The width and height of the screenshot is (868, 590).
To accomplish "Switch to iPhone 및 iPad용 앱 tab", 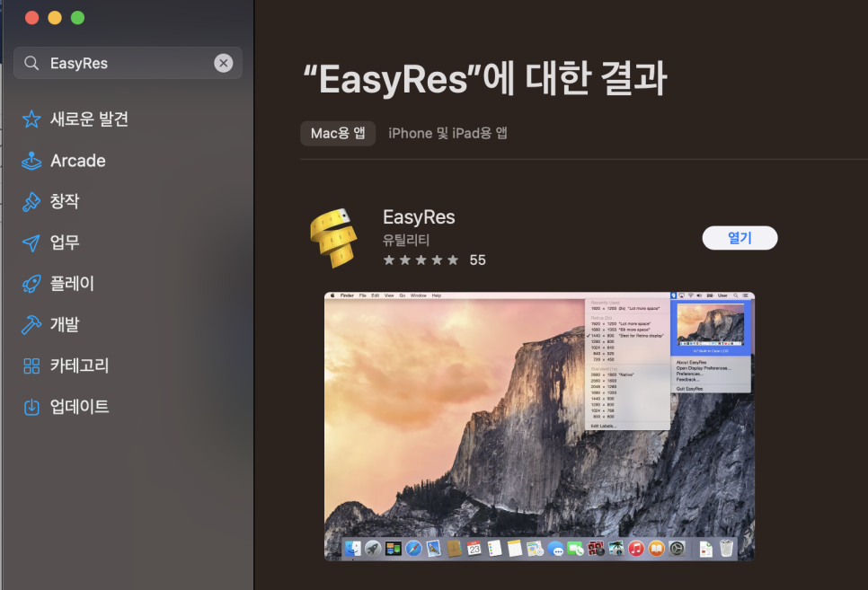I will click(x=447, y=134).
